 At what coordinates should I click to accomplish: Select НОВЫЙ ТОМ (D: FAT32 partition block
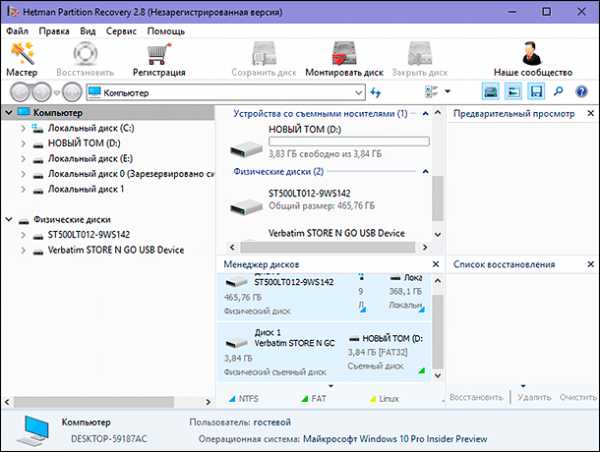coord(386,353)
